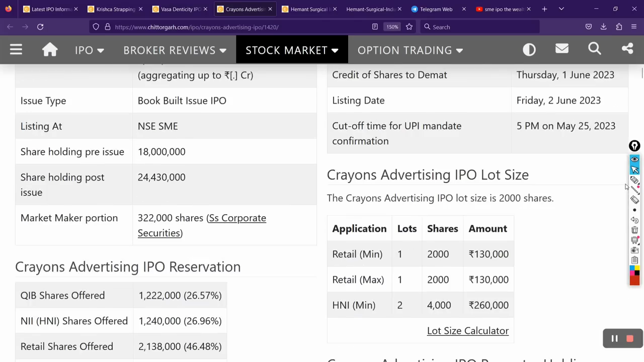Open the multicolor palette swatch
The width and height of the screenshot is (644, 362).
(x=634, y=270)
